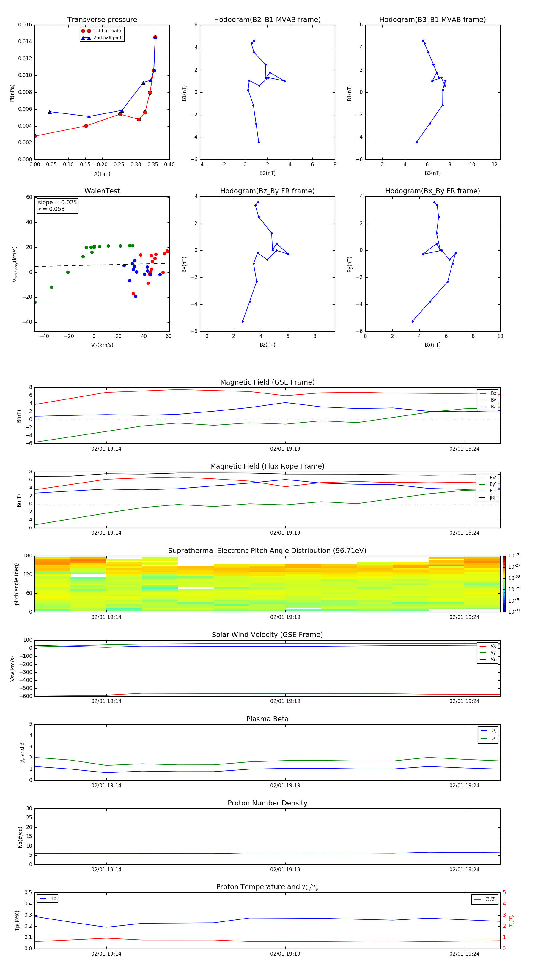Select the Bz' legend entry
Image resolution: width=535 pixels, height=980 pixels.
point(487,491)
